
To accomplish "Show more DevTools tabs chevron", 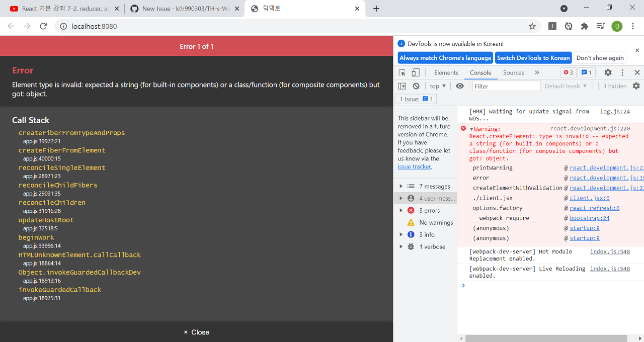I will click(537, 72).
